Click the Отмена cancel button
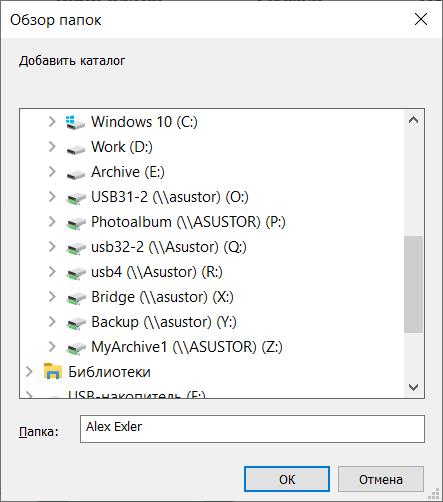The height and width of the screenshot is (502, 443). (381, 479)
